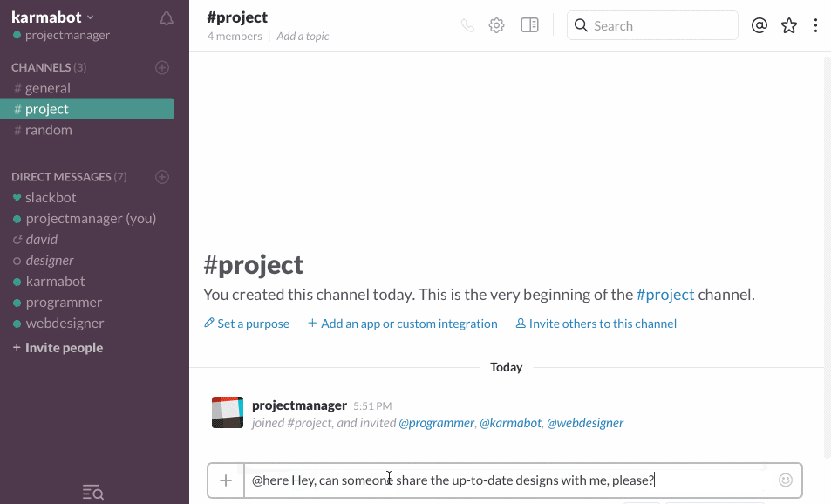Open the random channel
Screen dimensions: 831x504
pos(48,130)
